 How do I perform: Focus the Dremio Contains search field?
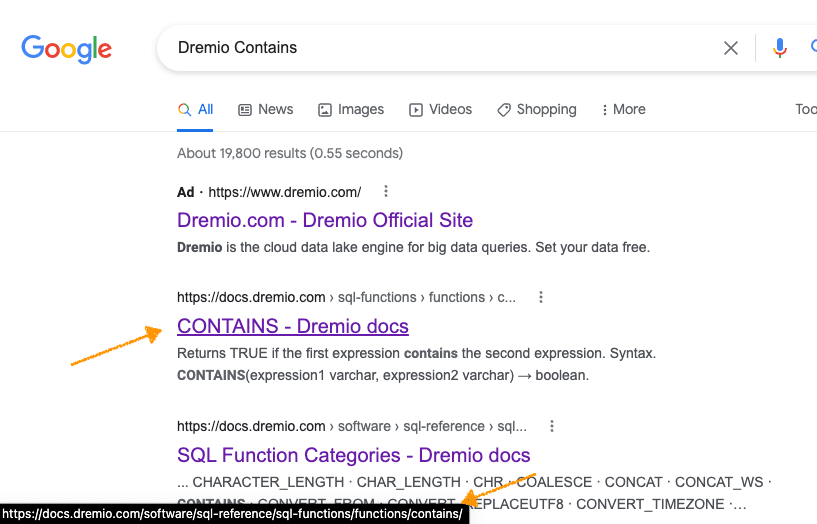443,48
